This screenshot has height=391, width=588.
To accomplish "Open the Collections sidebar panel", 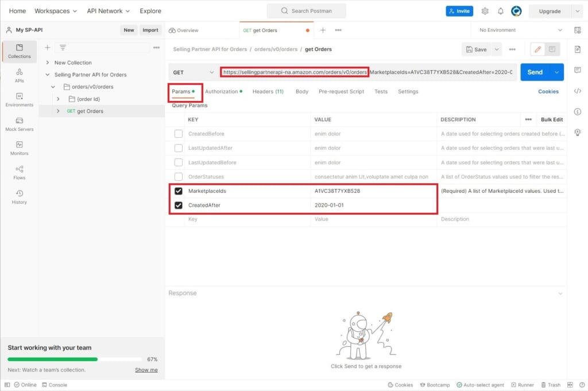I will (20, 51).
